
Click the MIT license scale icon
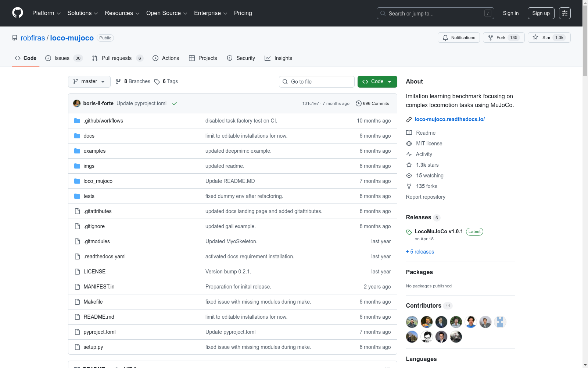(x=409, y=144)
